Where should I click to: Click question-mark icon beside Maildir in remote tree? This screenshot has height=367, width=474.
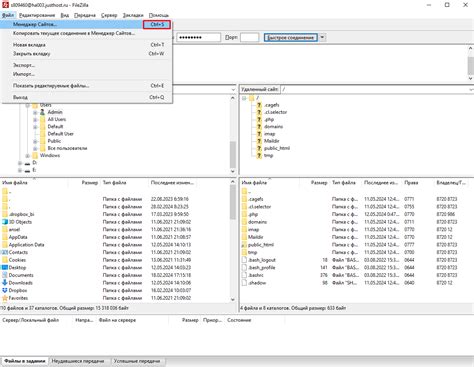pyautogui.click(x=259, y=141)
